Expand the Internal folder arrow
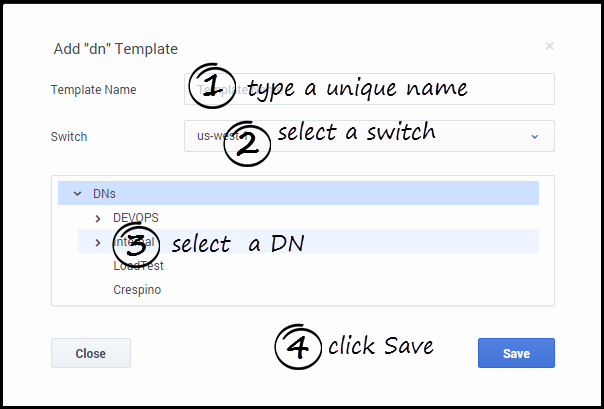This screenshot has height=409, width=604. 97,241
